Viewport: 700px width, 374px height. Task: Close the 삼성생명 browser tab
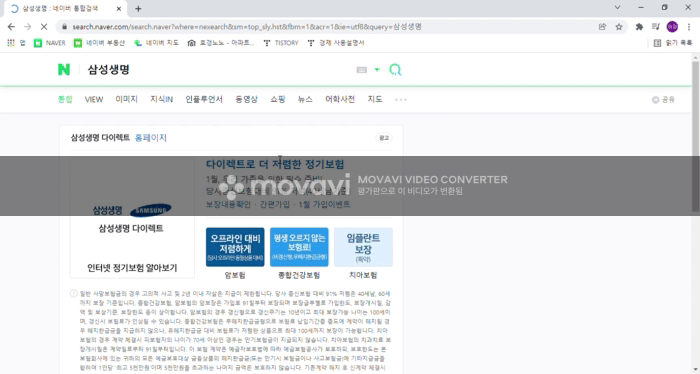[119, 8]
